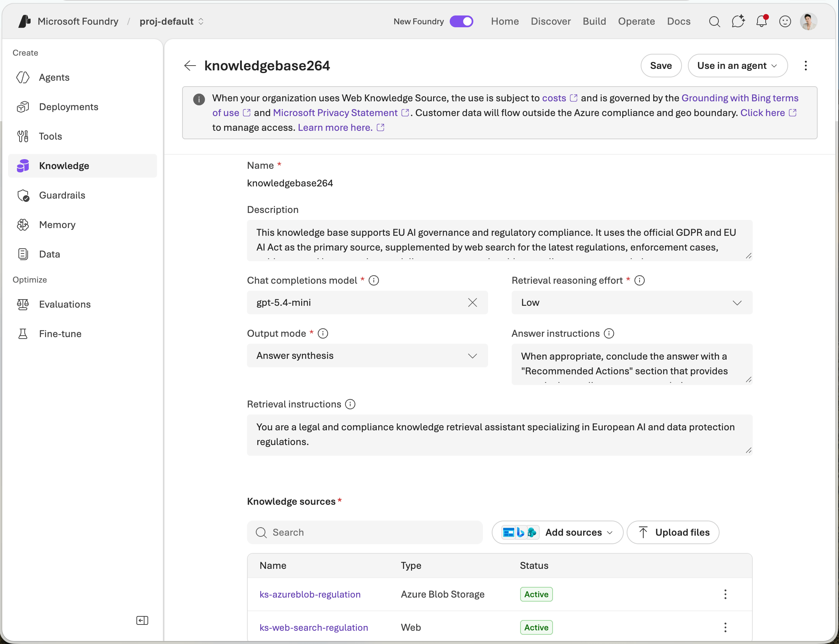Open the Output mode Answer synthesis dropdown
839x644 pixels.
coord(368,356)
